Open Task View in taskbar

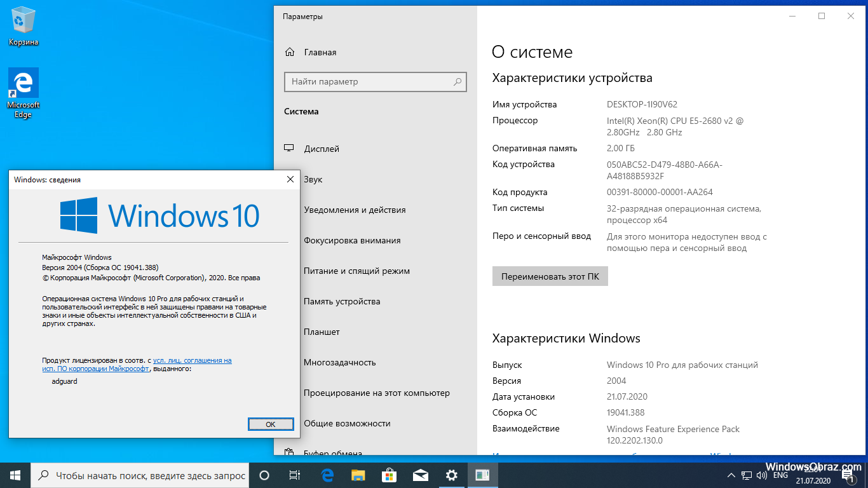point(295,475)
